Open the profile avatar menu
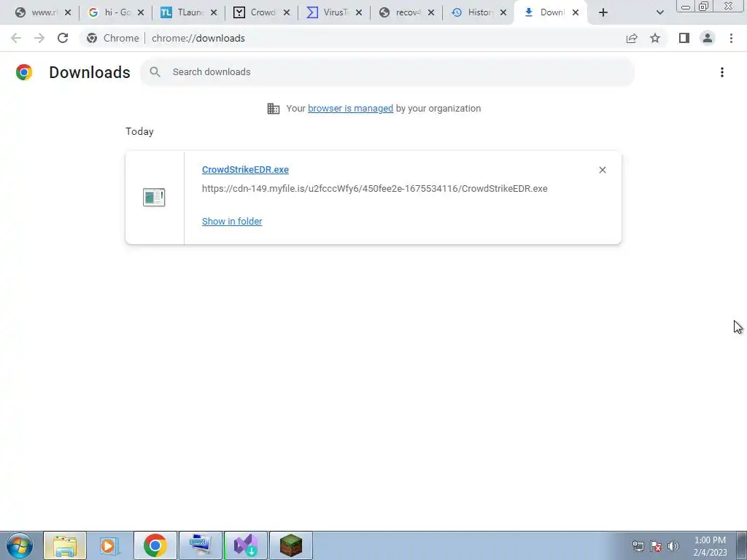The height and width of the screenshot is (560, 747). click(708, 38)
